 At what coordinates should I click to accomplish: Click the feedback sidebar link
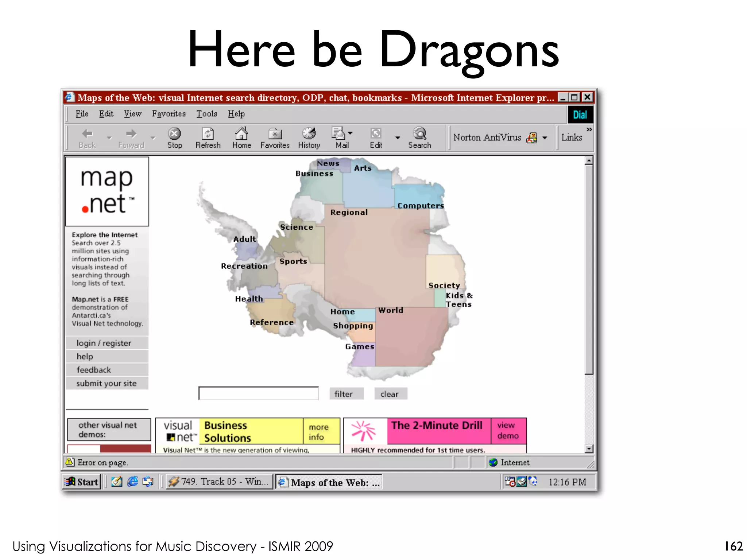(107, 370)
